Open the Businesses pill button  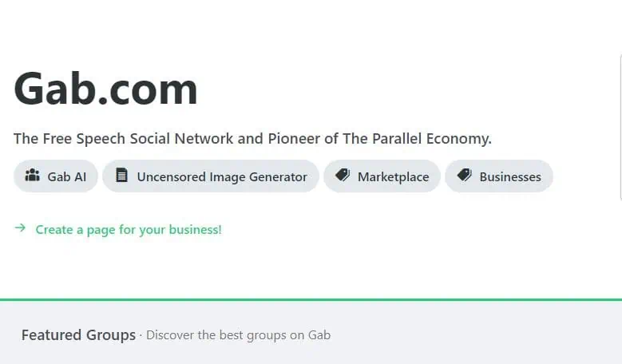(x=499, y=176)
